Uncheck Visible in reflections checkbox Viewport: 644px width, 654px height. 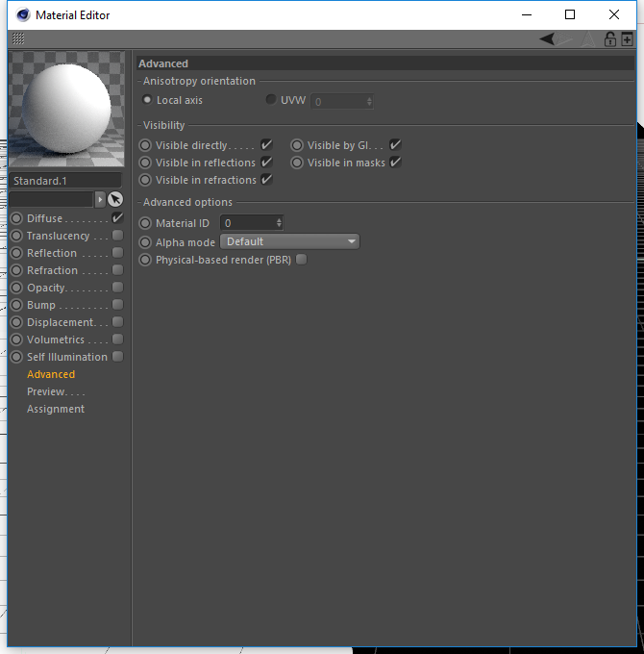pos(266,163)
